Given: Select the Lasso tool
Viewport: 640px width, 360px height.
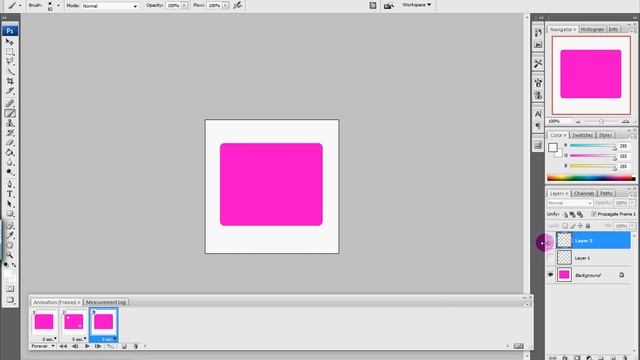Looking at the screenshot, I should tap(10, 62).
